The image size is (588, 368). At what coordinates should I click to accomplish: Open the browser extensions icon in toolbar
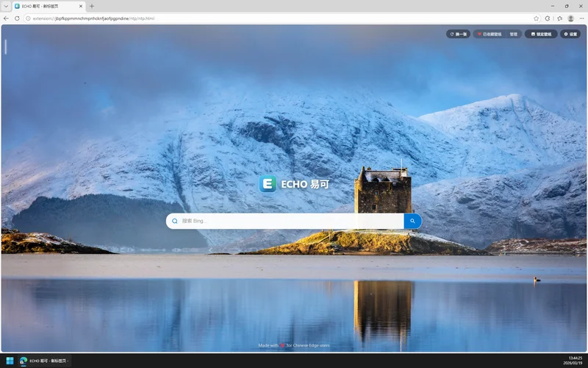pyautogui.click(x=548, y=18)
